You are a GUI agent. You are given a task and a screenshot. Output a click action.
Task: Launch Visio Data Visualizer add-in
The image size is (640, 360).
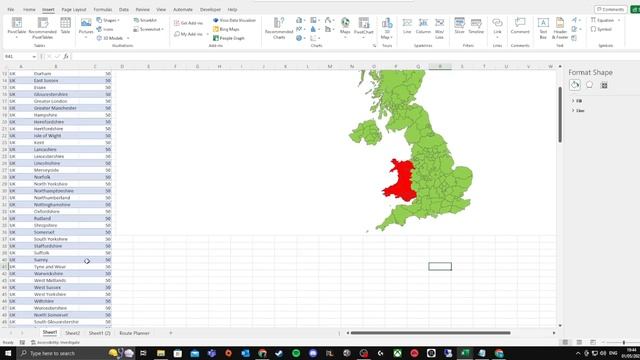234,20
